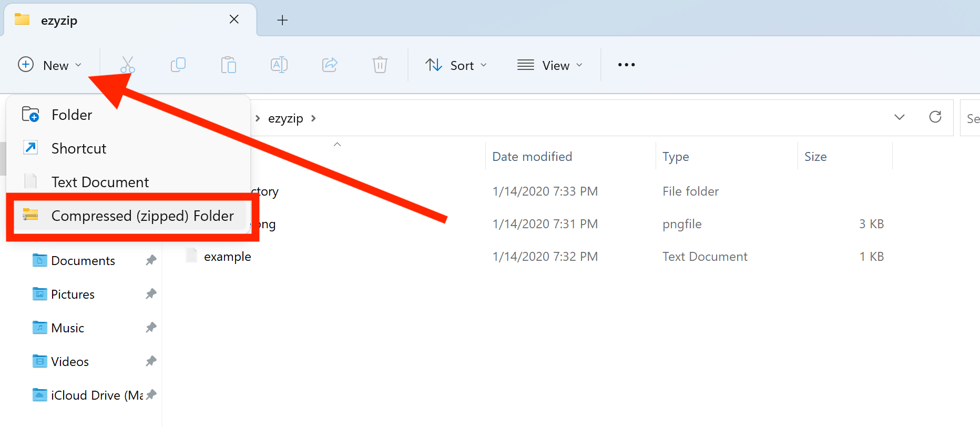The height and width of the screenshot is (427, 980).
Task: Open the View dropdown
Action: coord(550,65)
